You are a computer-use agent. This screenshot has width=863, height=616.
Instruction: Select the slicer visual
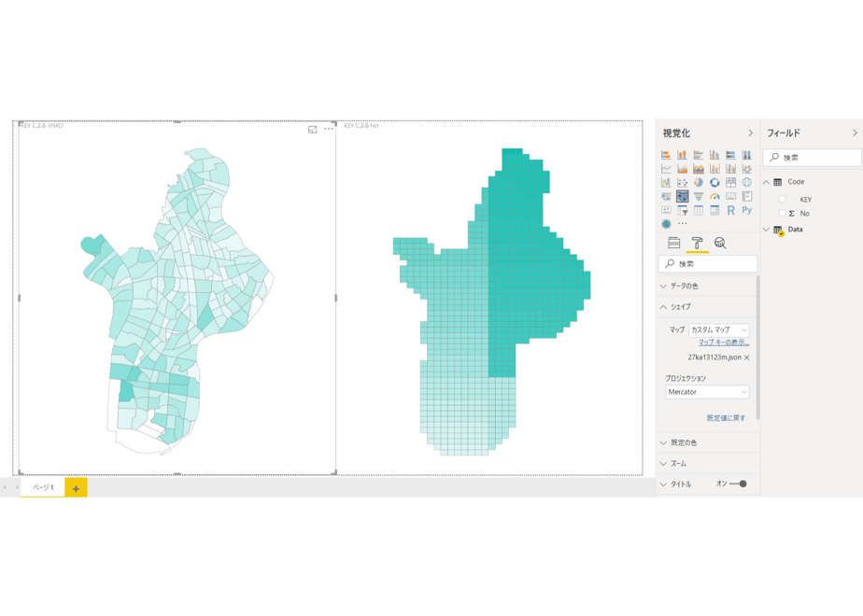click(x=682, y=210)
